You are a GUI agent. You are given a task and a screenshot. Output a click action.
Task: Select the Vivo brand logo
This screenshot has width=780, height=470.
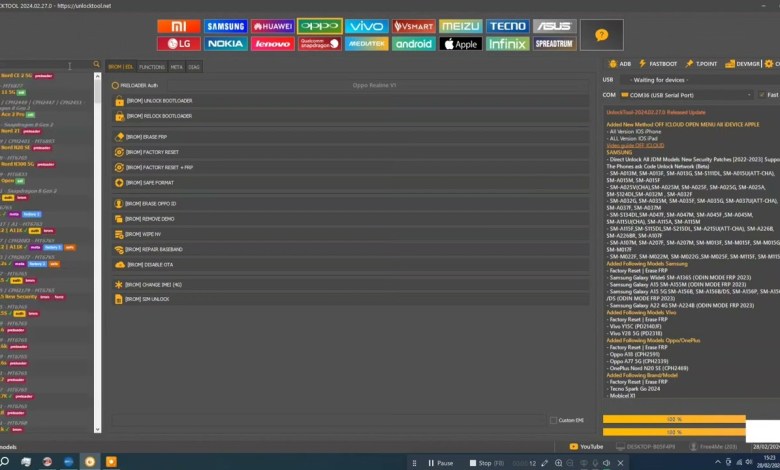click(367, 26)
